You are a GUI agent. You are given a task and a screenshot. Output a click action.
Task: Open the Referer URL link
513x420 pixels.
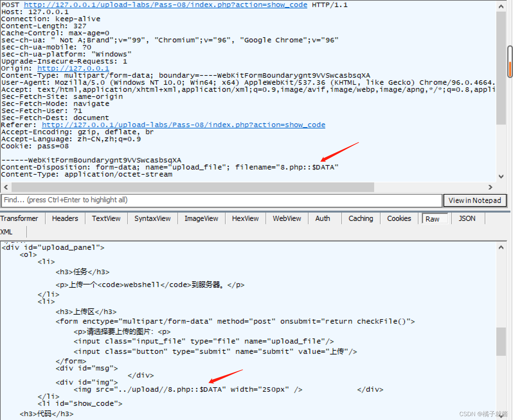(x=184, y=125)
